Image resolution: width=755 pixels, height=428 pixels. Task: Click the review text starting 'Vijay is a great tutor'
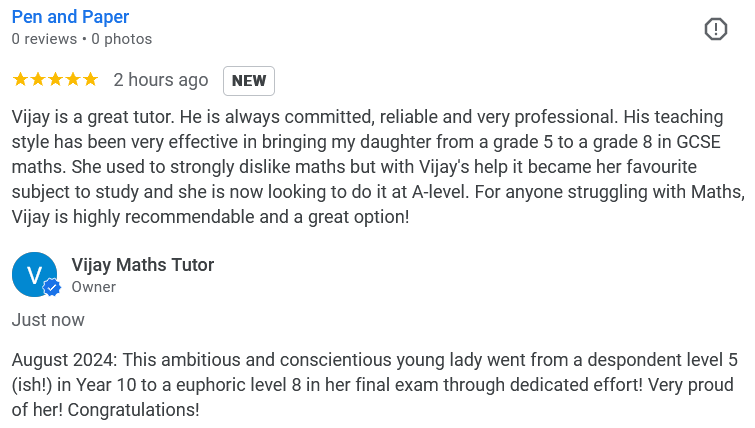coord(378,167)
